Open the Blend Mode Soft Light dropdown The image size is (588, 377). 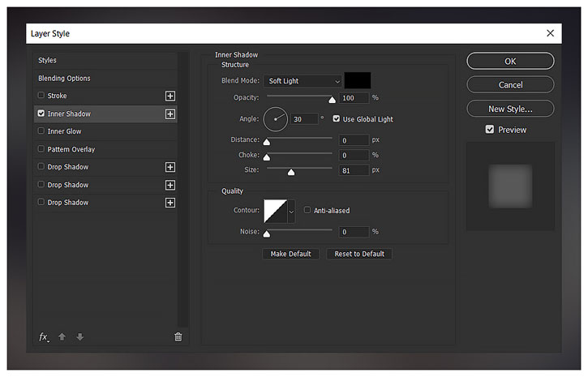coord(303,81)
